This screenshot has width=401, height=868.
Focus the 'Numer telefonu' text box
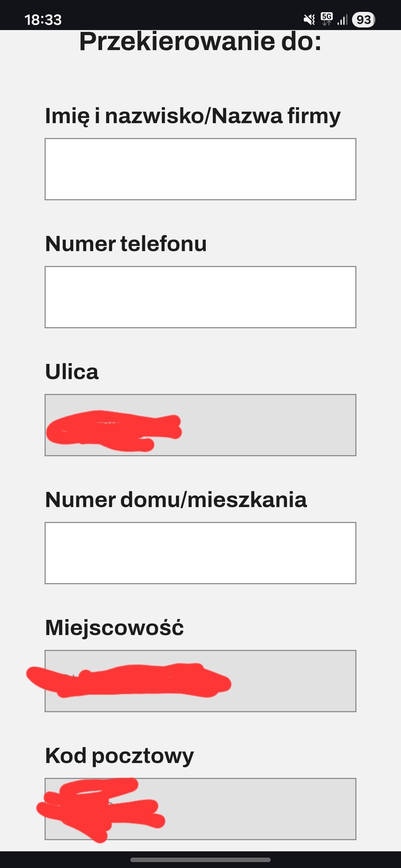[x=200, y=297]
